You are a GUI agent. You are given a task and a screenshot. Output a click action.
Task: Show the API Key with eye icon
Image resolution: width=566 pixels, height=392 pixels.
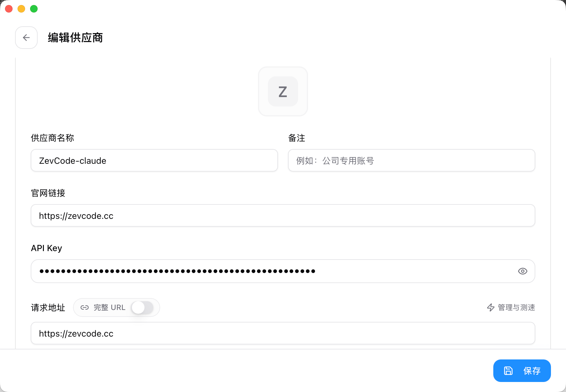pos(522,271)
